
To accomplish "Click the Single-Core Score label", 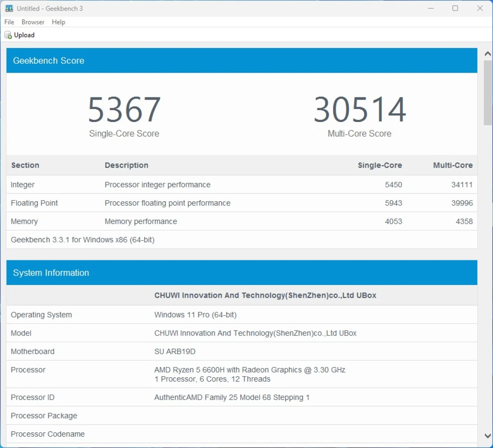I will point(124,133).
